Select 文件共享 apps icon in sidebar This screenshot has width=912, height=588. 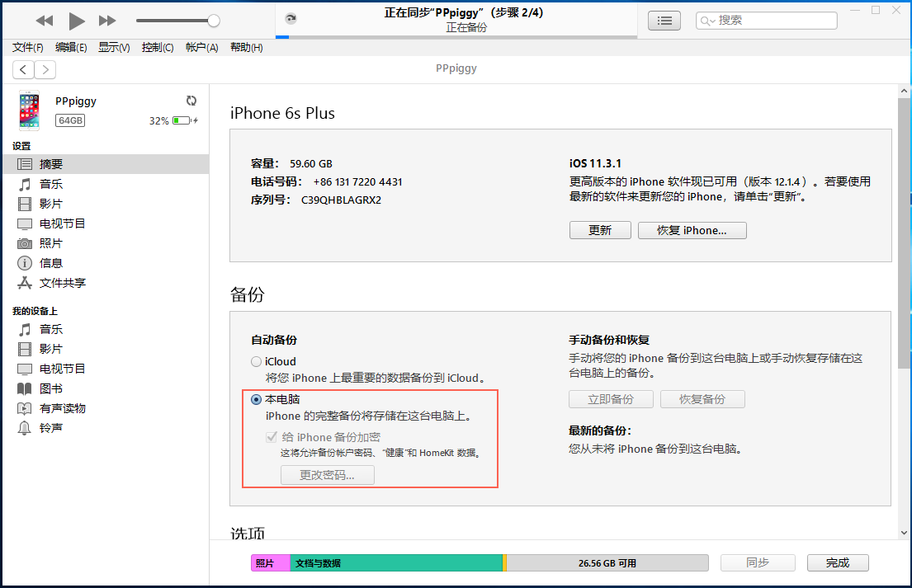tap(25, 283)
